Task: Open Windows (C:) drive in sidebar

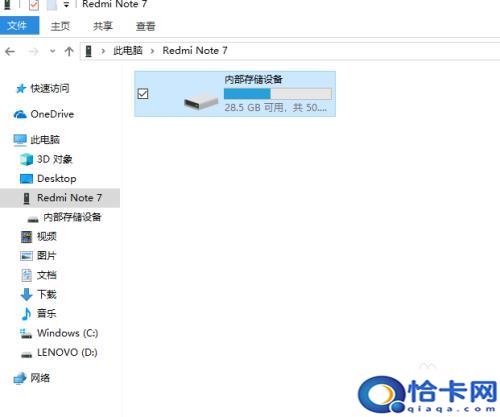Action: coord(68,333)
